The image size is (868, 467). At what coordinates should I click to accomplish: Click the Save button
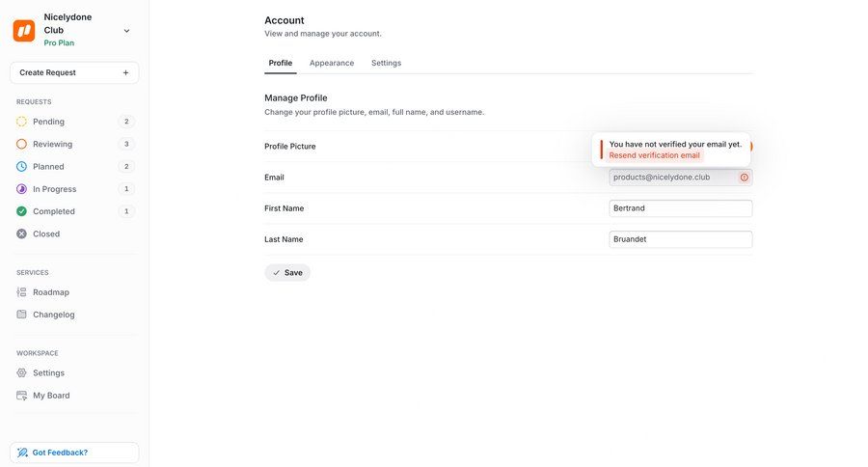tap(287, 273)
